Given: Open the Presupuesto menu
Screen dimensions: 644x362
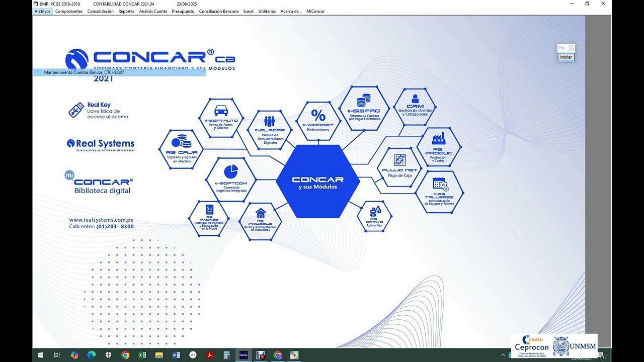Looking at the screenshot, I should pos(183,11).
